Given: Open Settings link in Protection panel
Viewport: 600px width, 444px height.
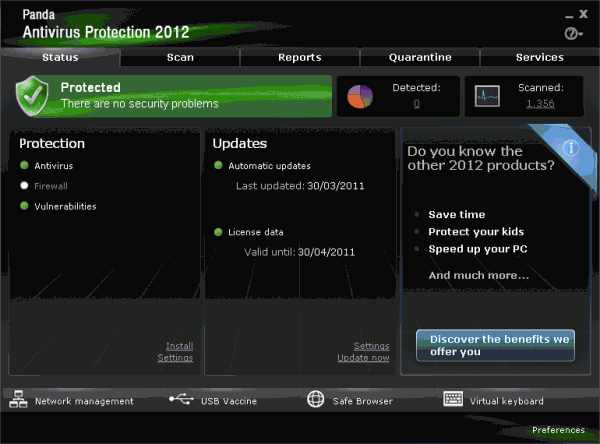Looking at the screenshot, I should tap(175, 358).
